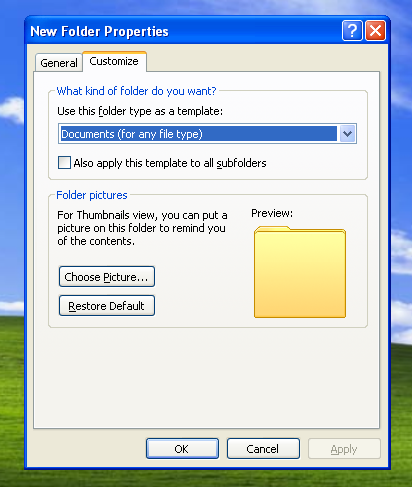Click the Restore Default button
This screenshot has height=487, width=412.
tap(107, 306)
